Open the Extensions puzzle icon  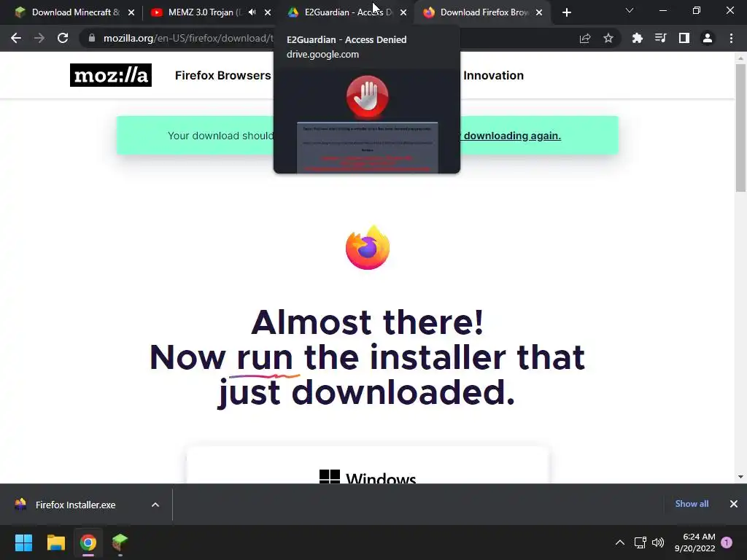pyautogui.click(x=637, y=38)
